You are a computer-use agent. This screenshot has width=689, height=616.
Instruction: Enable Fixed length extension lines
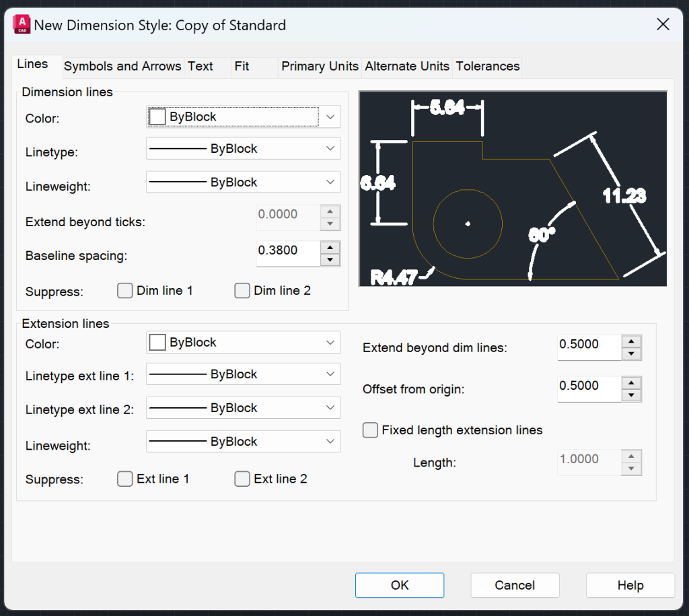(370, 430)
